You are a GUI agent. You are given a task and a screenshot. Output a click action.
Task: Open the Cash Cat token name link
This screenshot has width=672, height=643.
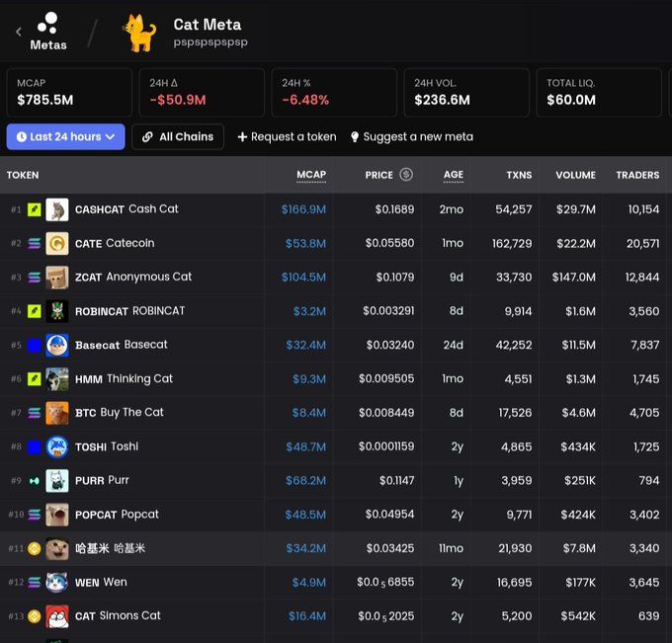pyautogui.click(x=153, y=208)
